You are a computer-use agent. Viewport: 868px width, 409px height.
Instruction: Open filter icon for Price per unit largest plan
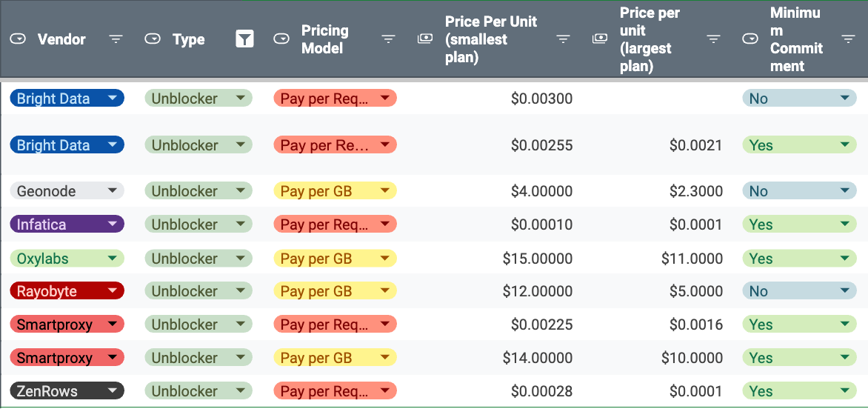pos(714,39)
